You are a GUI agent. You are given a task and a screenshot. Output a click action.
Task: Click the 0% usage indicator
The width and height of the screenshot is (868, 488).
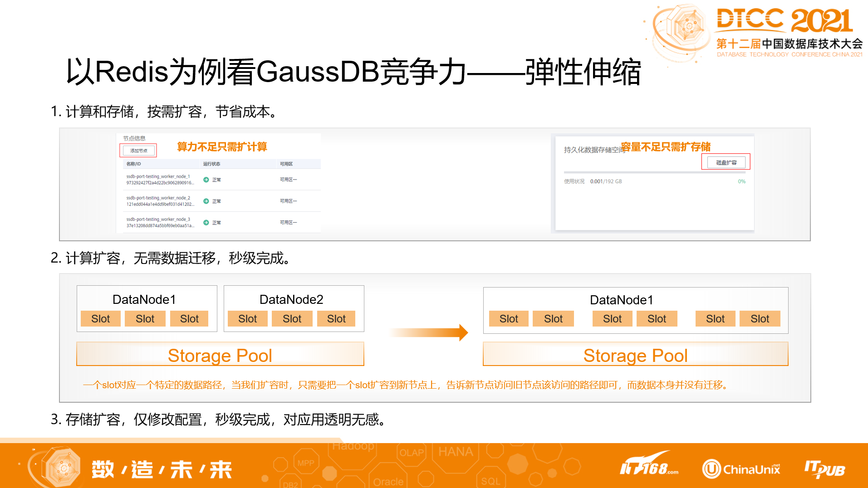point(742,181)
